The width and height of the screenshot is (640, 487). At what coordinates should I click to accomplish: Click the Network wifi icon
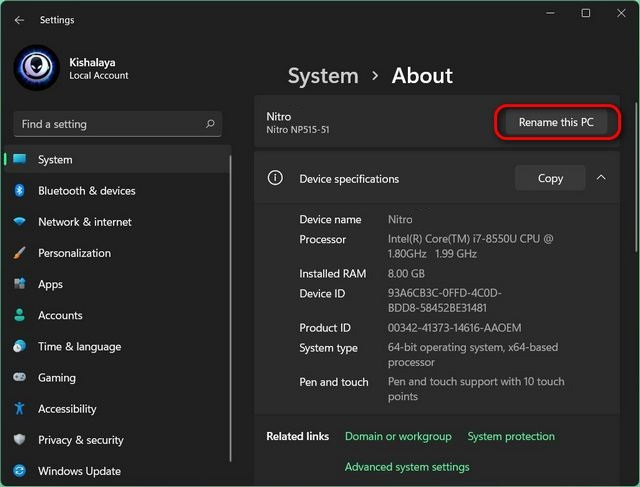(19, 222)
